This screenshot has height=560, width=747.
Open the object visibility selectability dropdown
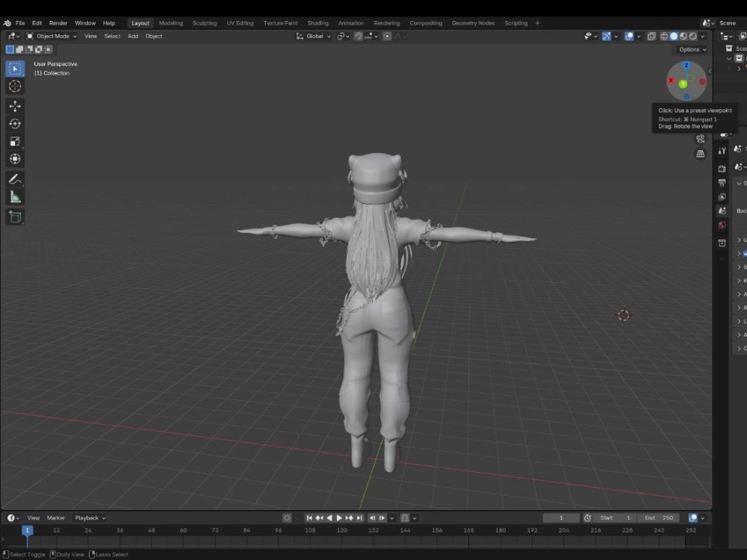[591, 36]
